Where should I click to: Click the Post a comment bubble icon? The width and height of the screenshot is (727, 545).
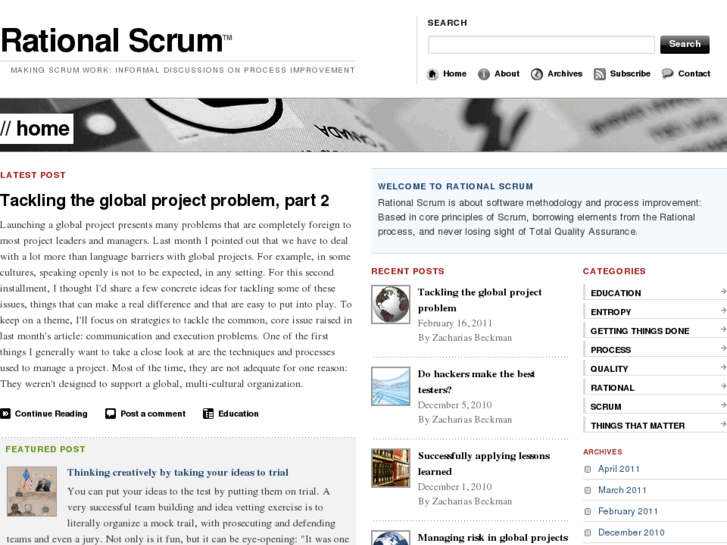click(x=110, y=413)
